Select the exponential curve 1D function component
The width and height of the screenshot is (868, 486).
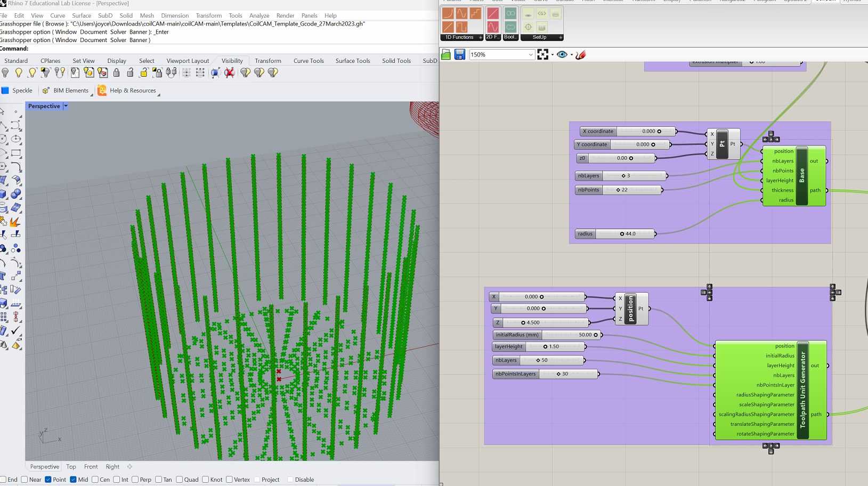pyautogui.click(x=448, y=13)
